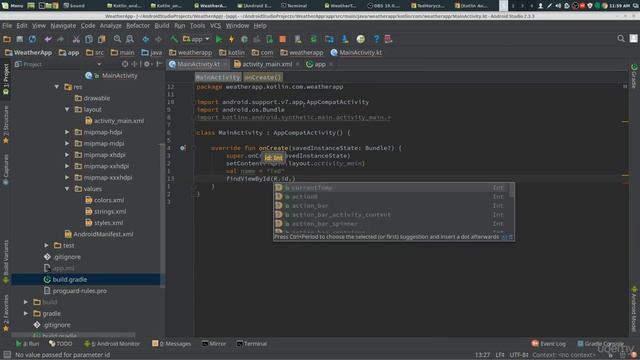Image resolution: width=640 pixels, height=360 pixels.
Task: Open the Gradle side panel
Action: [x=634, y=76]
